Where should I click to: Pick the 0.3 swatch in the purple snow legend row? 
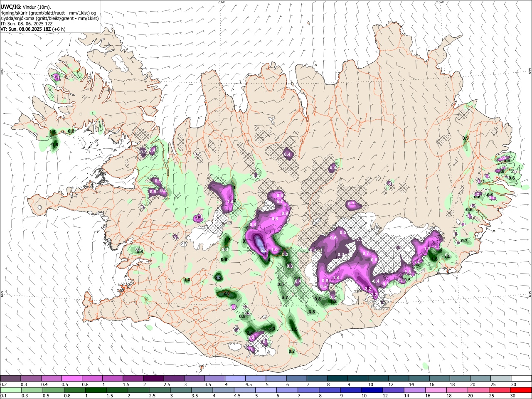[31, 378]
